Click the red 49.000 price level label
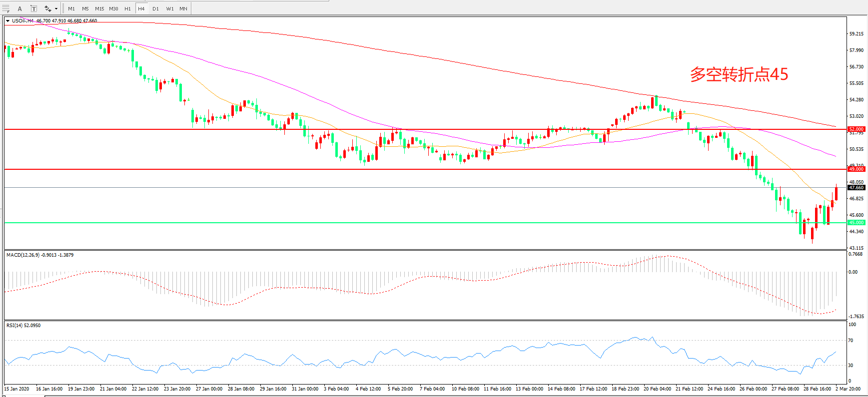 (856, 169)
